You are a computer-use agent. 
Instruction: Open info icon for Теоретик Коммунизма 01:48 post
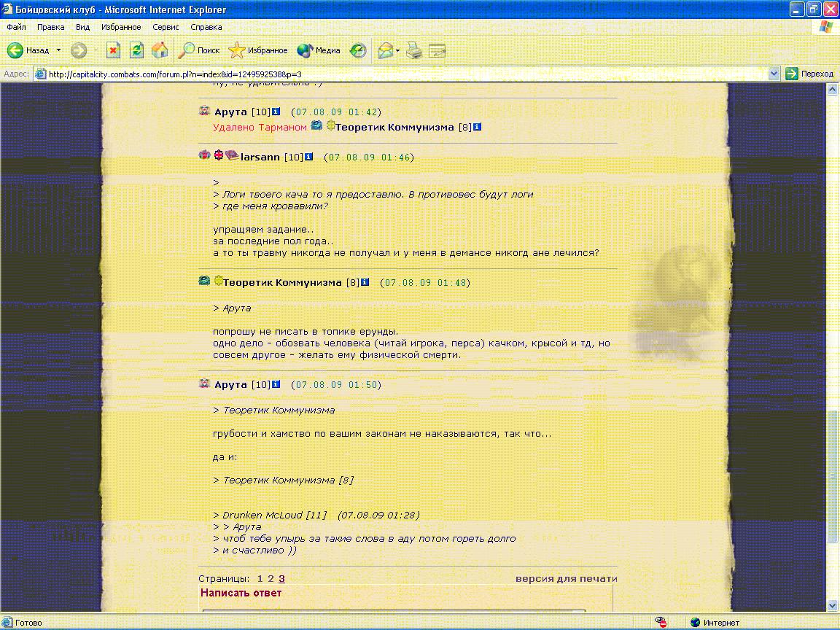point(365,281)
